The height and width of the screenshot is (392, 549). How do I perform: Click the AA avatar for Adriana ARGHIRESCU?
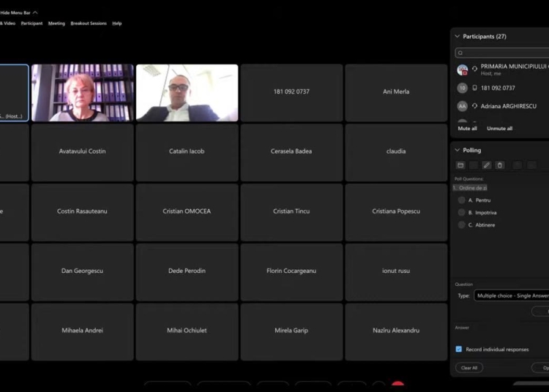pyautogui.click(x=462, y=106)
